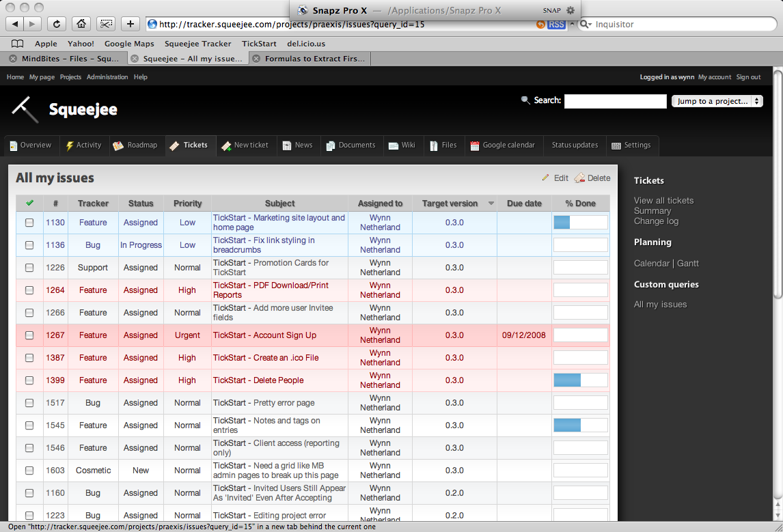Select checkbox for issue 1517

coord(29,403)
